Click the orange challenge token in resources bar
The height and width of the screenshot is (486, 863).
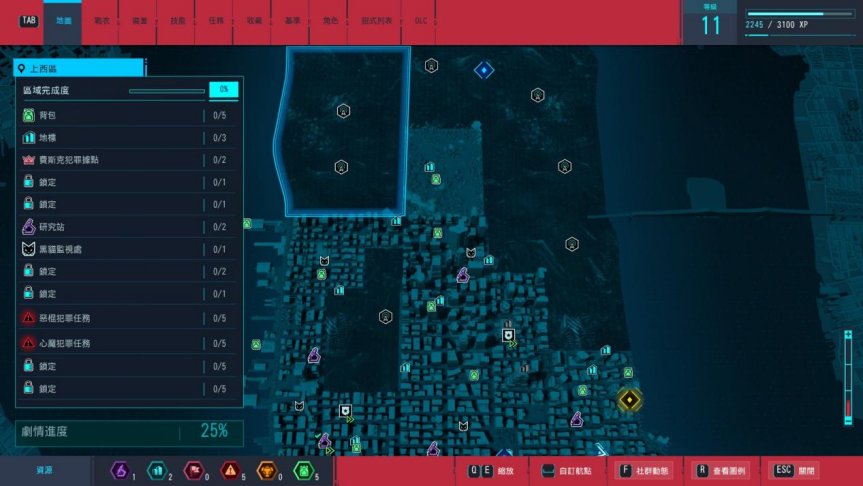pyautogui.click(x=267, y=471)
